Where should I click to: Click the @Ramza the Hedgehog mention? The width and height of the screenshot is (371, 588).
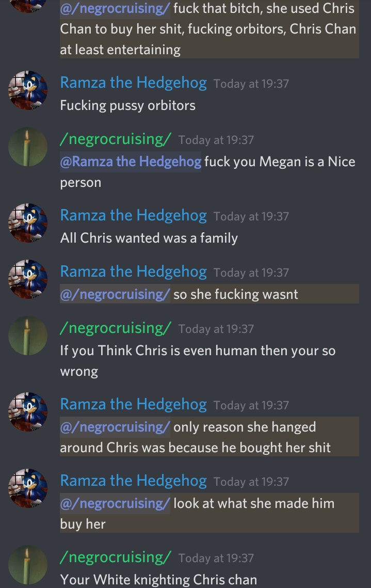point(131,162)
